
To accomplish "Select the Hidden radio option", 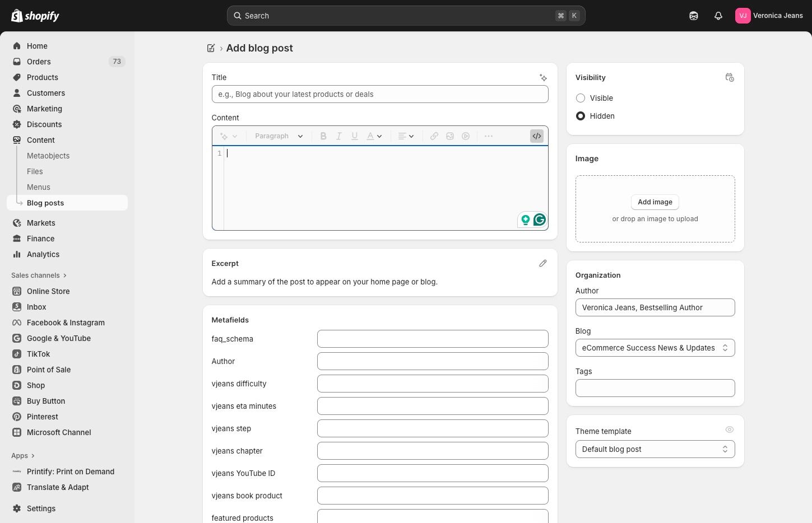I will click(581, 116).
